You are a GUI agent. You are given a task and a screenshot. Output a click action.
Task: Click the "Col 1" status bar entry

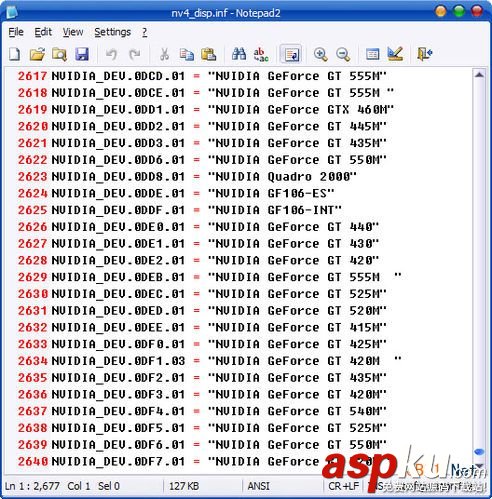[79, 486]
